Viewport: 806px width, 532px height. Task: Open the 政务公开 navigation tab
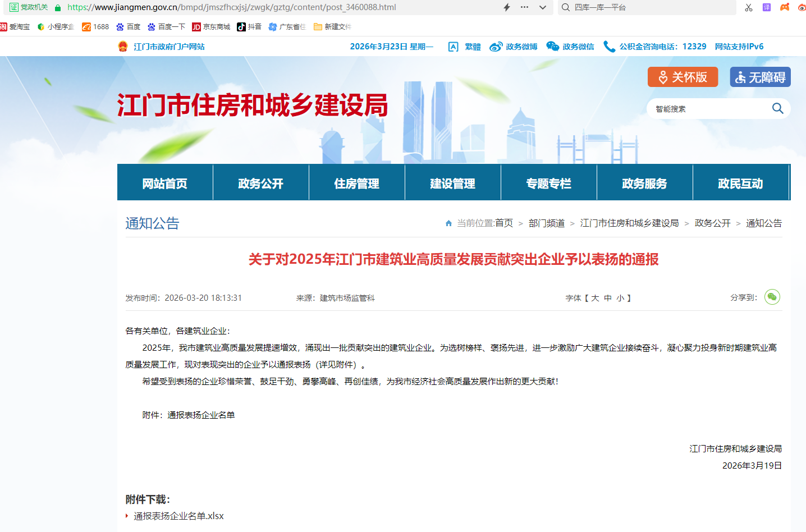tap(260, 183)
